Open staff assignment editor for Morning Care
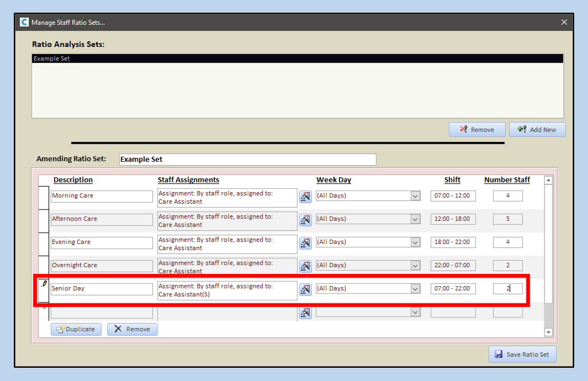The height and width of the screenshot is (381, 588). click(306, 197)
